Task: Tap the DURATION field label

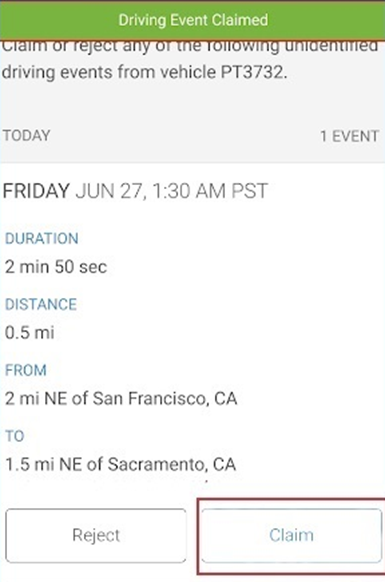Action: coord(42,238)
